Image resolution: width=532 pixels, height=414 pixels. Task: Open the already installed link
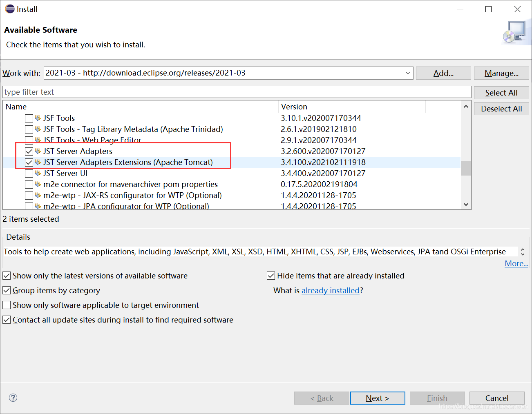(x=331, y=290)
